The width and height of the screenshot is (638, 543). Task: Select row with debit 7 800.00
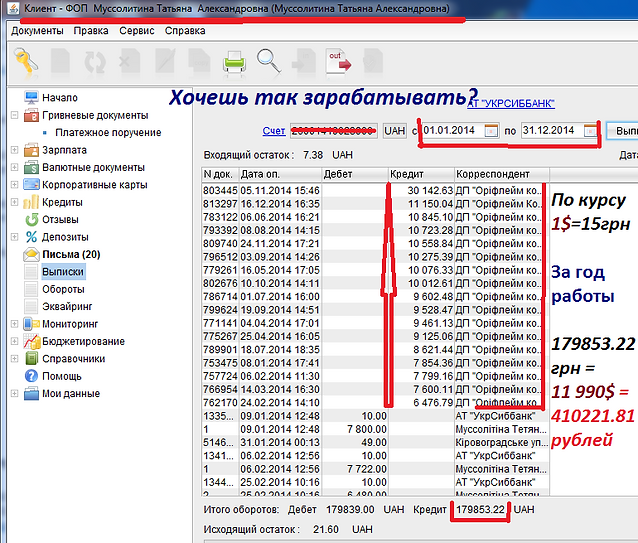(375, 429)
